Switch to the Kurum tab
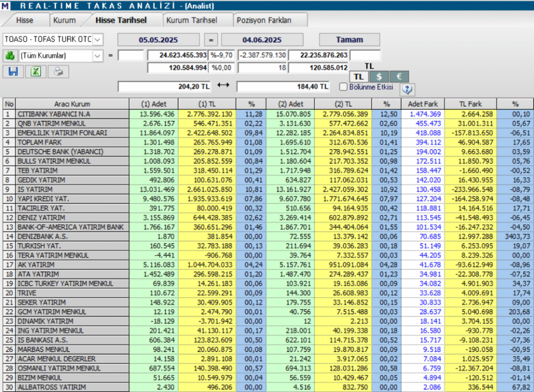This screenshot has width=534, height=392. 64,20
